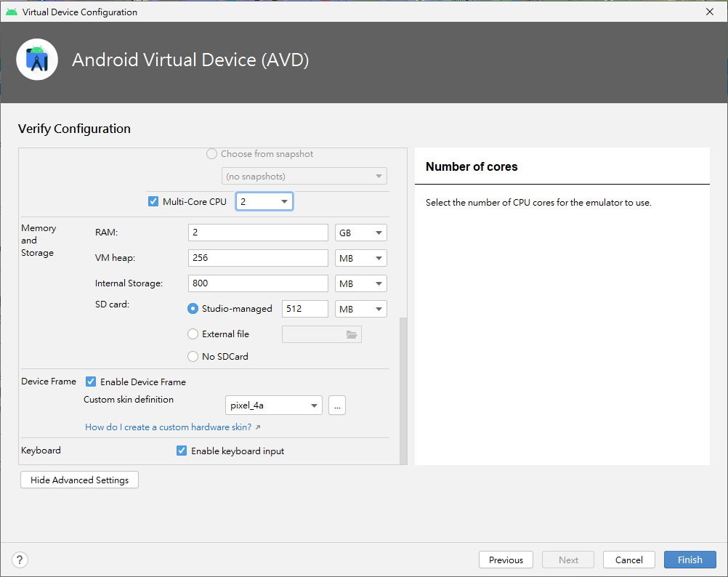
Task: Click the Finish button
Action: [x=690, y=560]
